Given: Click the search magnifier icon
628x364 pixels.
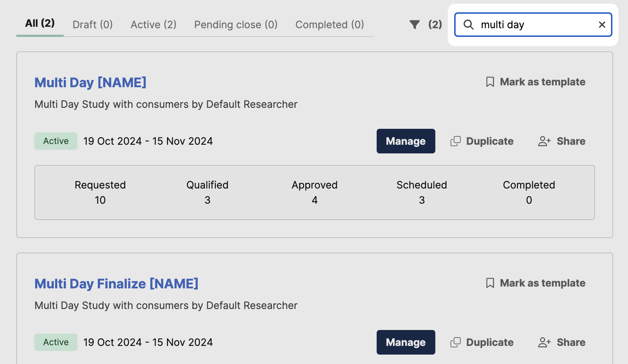Looking at the screenshot, I should [x=469, y=25].
